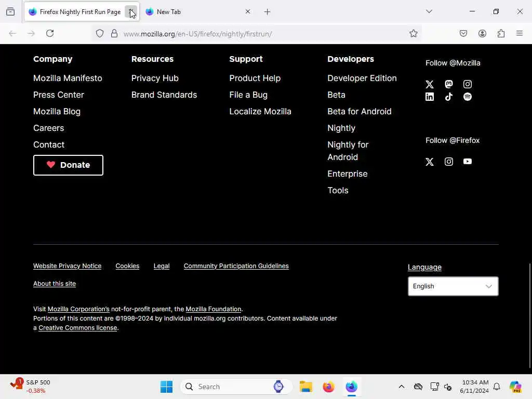Image resolution: width=532 pixels, height=399 pixels.
Task: Open the Privacy Hub link
Action: [x=155, y=78]
